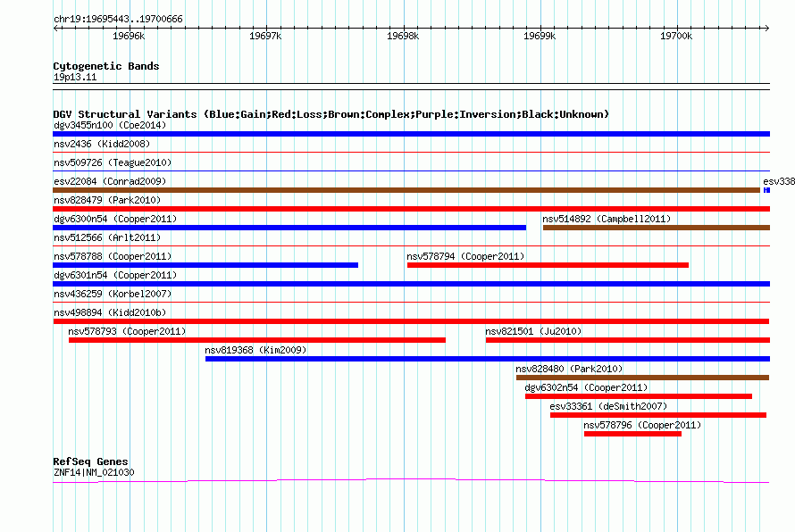Click the ZNF14|NM_021030 gene label

(94, 473)
